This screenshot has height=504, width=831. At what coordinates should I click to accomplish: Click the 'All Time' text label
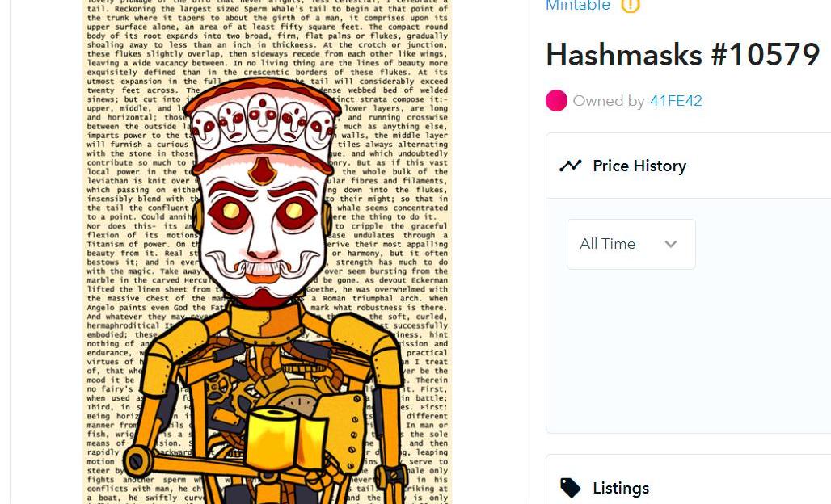(607, 244)
